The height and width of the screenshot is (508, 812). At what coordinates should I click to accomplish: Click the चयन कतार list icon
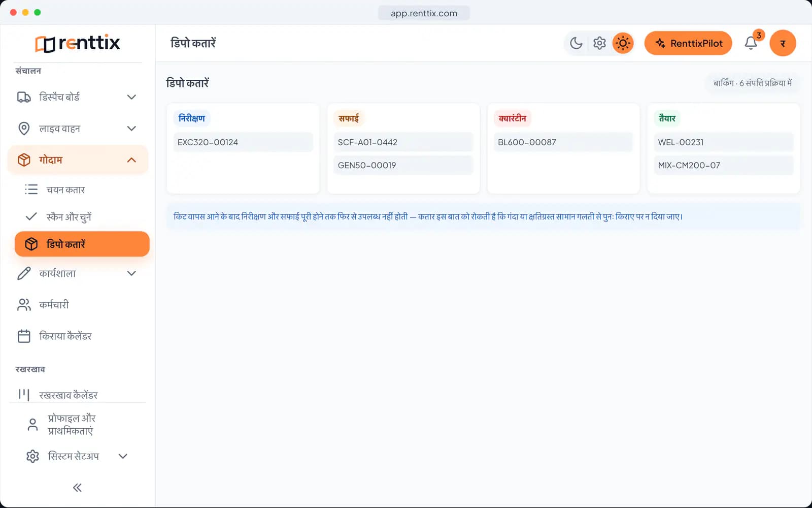coord(31,189)
